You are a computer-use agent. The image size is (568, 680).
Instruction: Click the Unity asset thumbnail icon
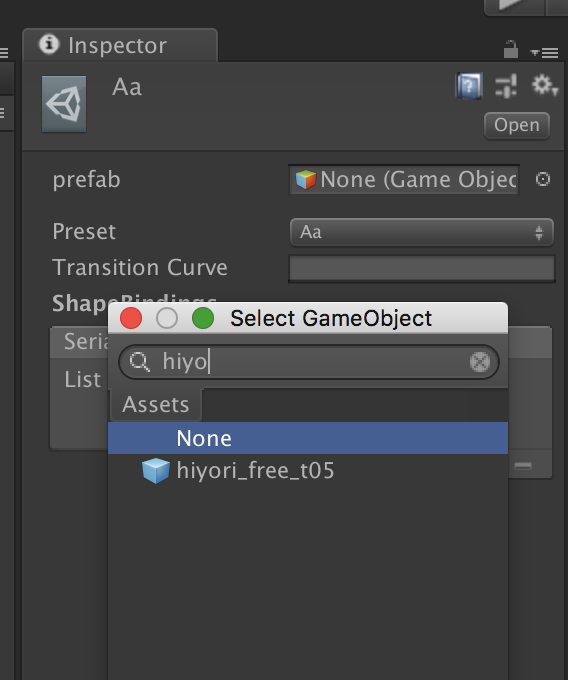tap(64, 104)
